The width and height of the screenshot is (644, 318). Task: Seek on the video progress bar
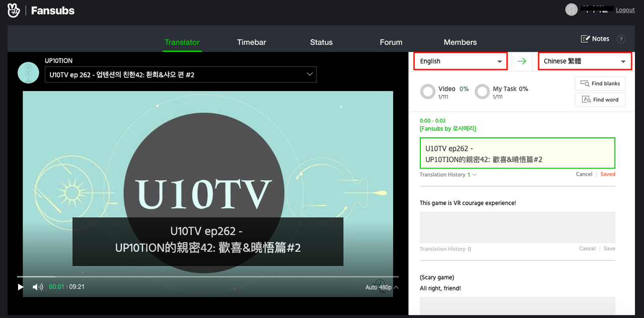208,276
